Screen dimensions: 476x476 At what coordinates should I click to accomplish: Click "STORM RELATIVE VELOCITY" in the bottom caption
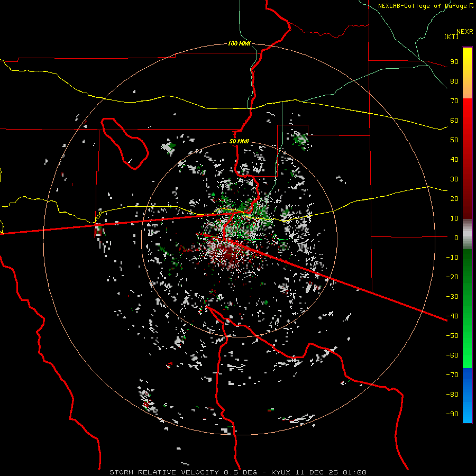[164, 472]
